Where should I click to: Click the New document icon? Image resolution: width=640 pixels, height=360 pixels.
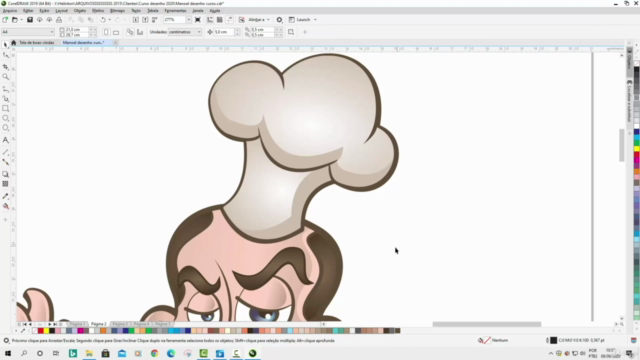tap(5, 20)
